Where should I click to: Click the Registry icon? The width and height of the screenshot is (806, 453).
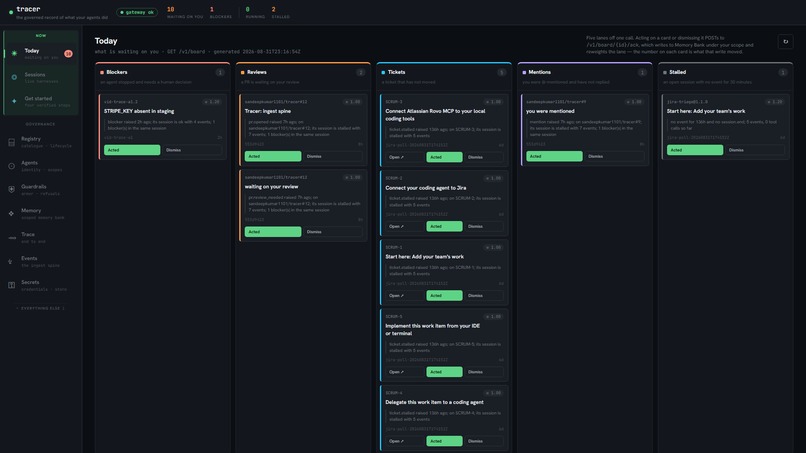click(11, 142)
